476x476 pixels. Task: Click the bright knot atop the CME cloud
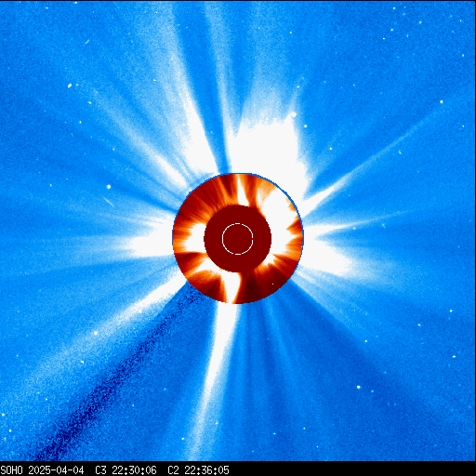[x=293, y=115]
